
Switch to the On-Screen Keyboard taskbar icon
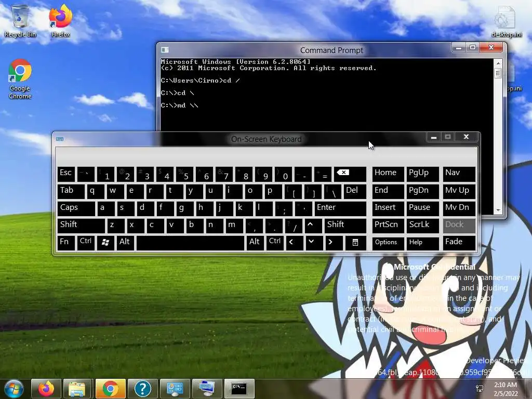(x=207, y=389)
